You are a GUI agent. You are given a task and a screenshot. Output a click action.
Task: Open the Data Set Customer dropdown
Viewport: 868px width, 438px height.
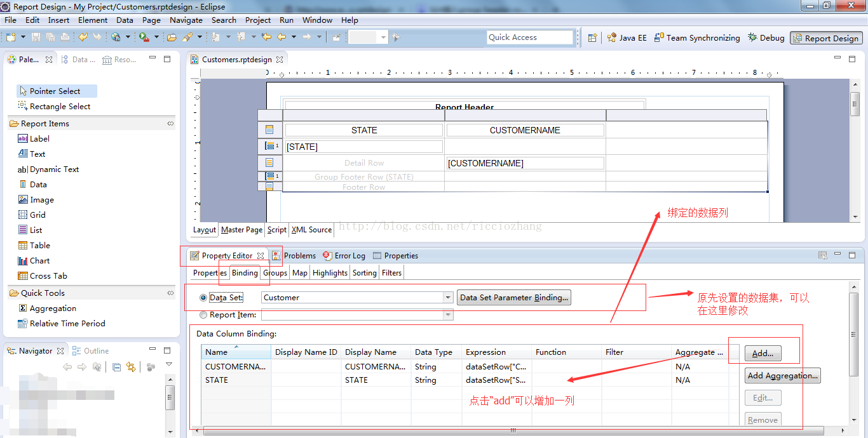(448, 298)
